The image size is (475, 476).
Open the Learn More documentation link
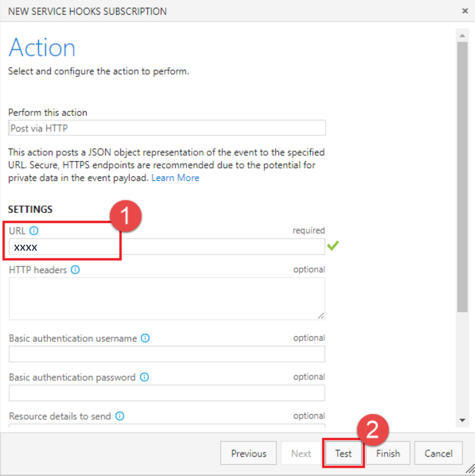[175, 177]
